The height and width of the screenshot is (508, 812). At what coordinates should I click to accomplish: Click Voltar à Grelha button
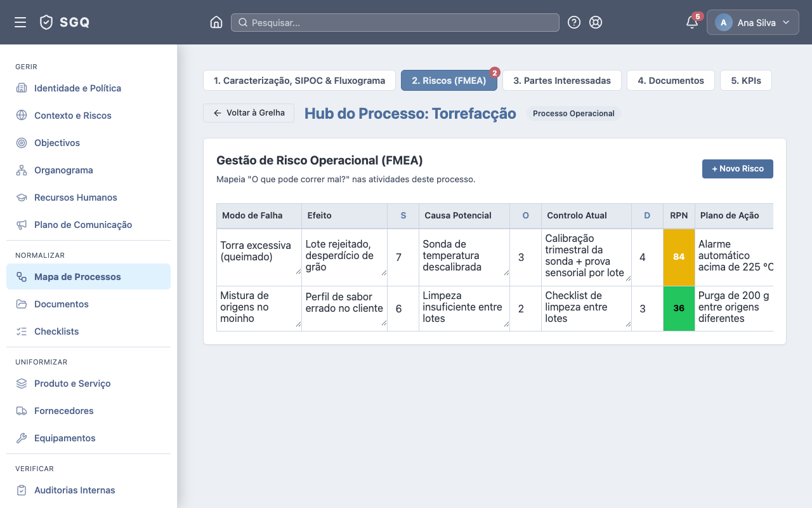[x=249, y=113]
